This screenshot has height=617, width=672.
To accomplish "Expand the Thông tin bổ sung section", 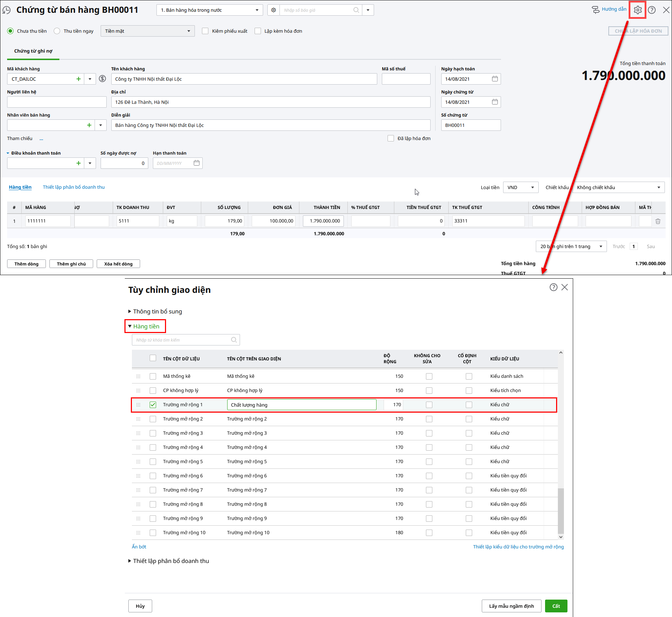I will (x=157, y=311).
